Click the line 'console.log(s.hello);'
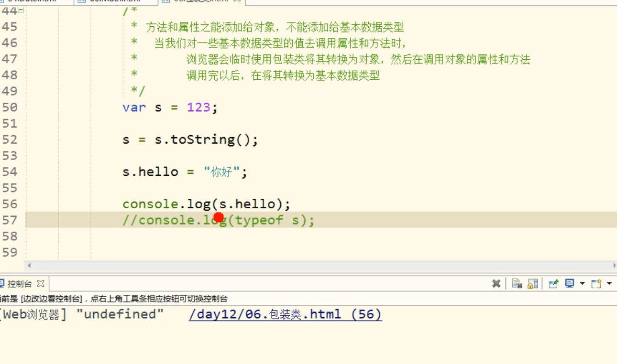The image size is (617, 364). pos(206,204)
